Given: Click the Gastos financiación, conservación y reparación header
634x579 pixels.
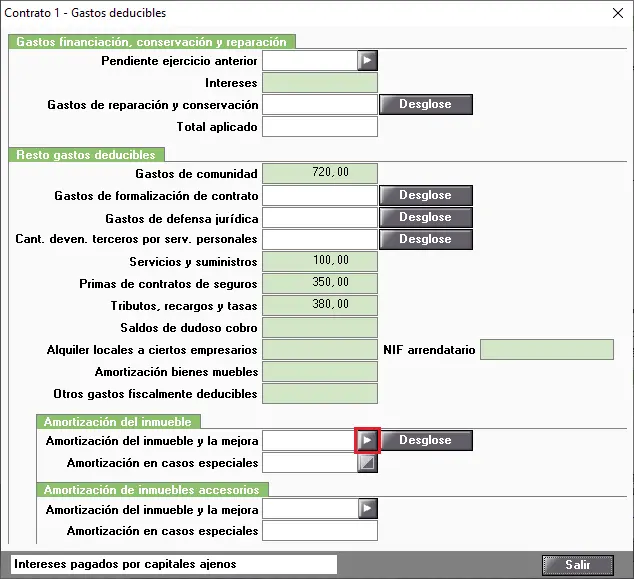Looking at the screenshot, I should pos(152,42).
